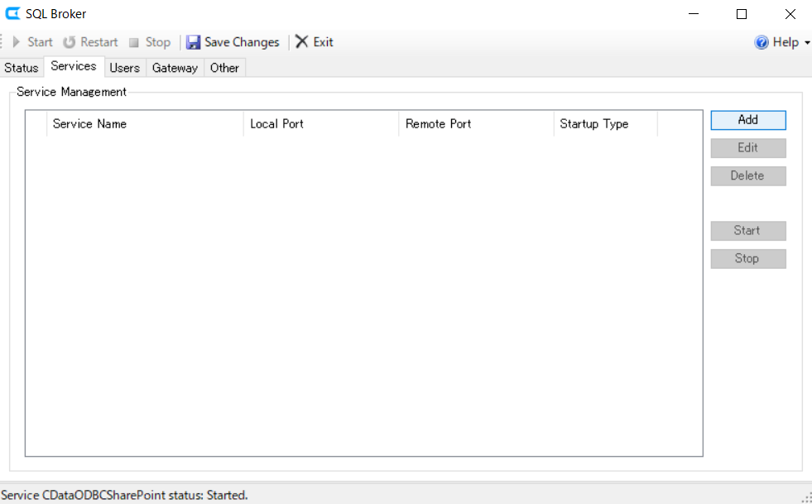Switch to the Status tab

(22, 68)
